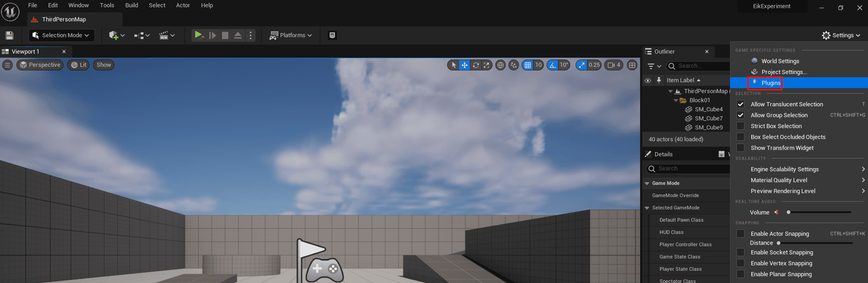Viewport: 868px width, 283px height.
Task: Close the Outliner panel tab
Action: click(x=707, y=52)
